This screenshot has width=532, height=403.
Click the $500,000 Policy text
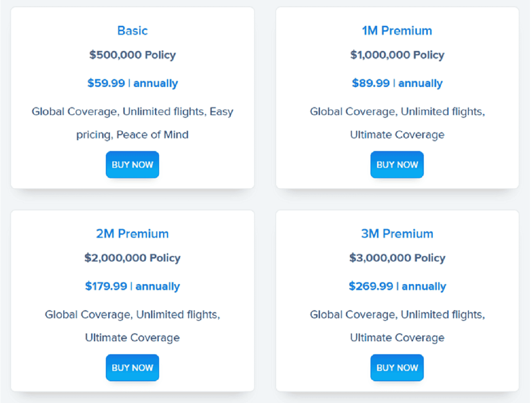(x=132, y=55)
